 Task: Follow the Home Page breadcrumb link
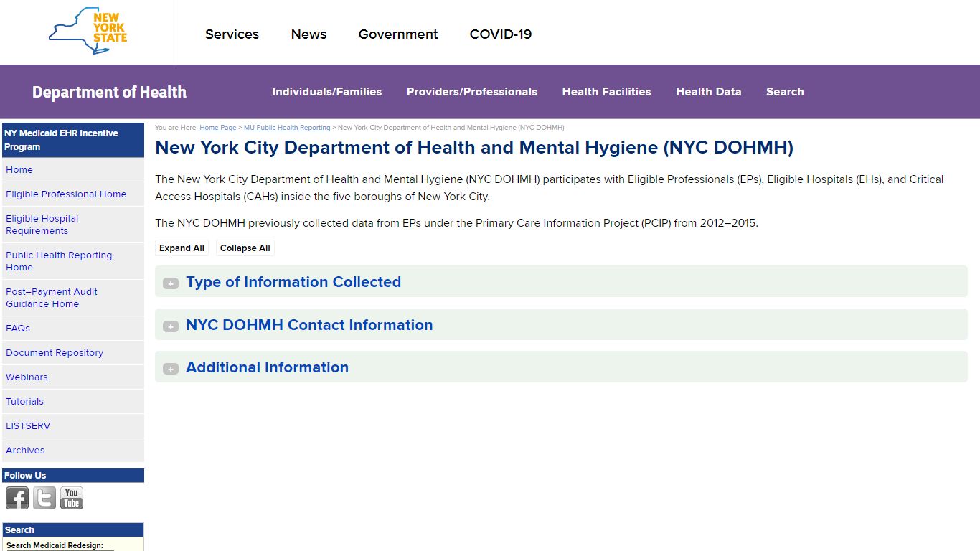(x=218, y=128)
